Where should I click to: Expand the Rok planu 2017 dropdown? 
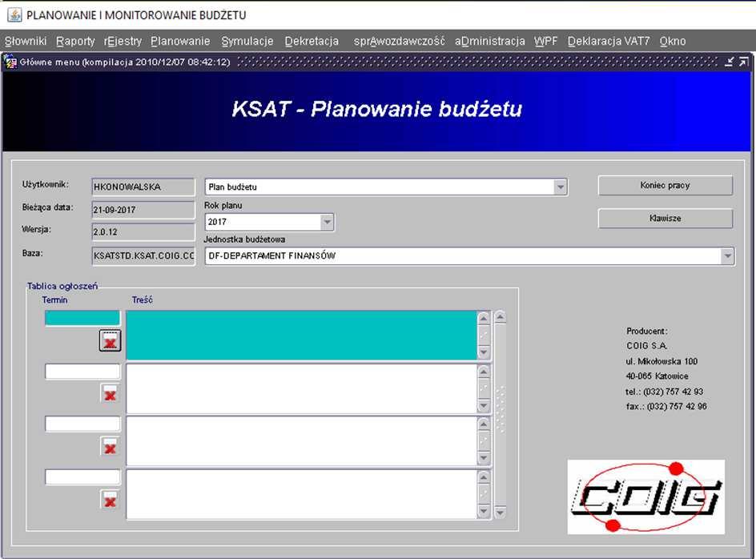click(x=327, y=222)
